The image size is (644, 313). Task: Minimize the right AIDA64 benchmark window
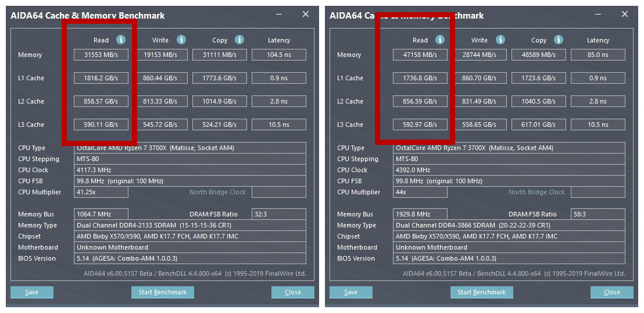click(599, 15)
